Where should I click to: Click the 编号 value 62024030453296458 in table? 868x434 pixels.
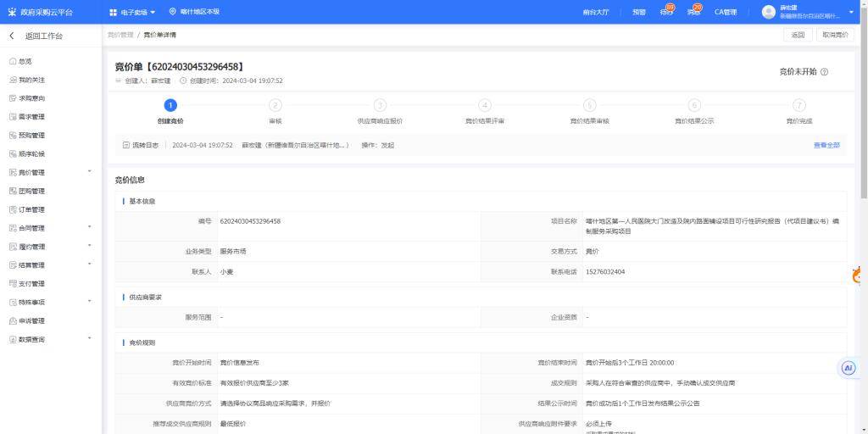(x=250, y=221)
